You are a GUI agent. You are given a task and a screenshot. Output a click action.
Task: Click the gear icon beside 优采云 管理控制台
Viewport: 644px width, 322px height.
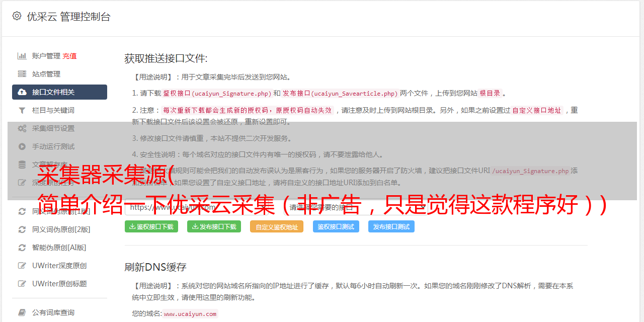click(17, 16)
